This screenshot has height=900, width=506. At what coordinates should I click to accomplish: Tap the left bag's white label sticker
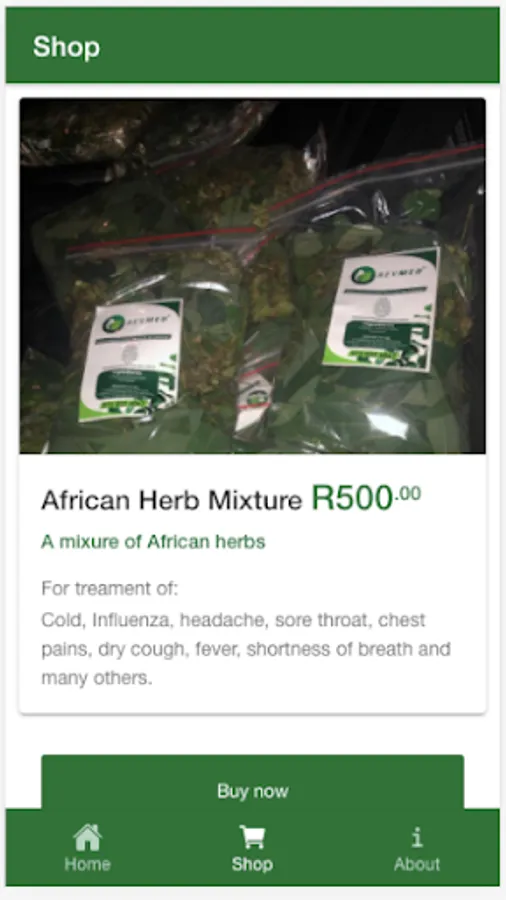pos(131,360)
